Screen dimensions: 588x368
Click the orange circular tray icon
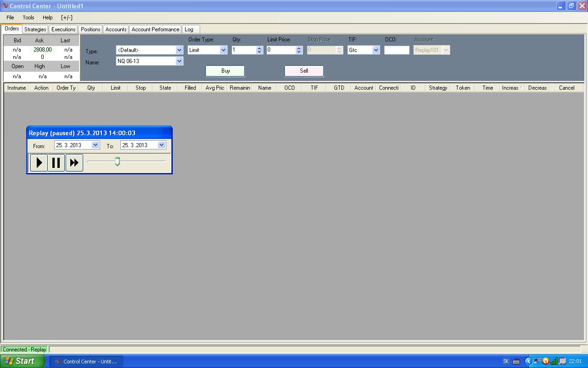click(x=545, y=362)
